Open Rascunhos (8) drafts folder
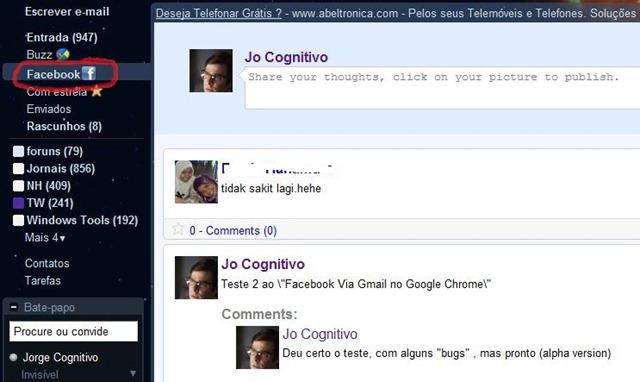 [x=64, y=126]
